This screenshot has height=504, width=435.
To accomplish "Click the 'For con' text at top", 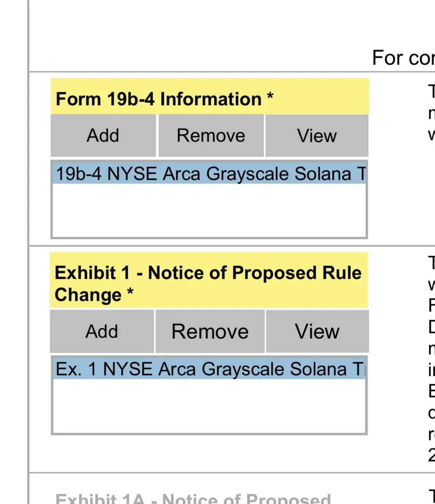I will [403, 58].
